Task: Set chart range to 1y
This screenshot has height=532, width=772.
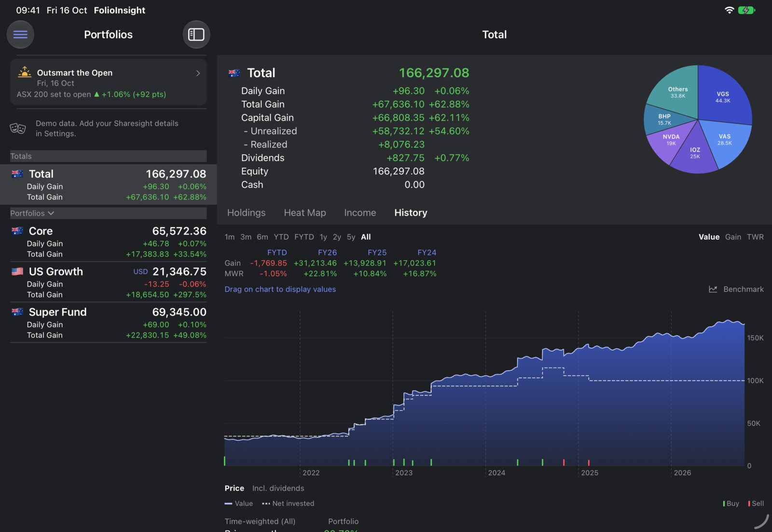Action: pos(323,237)
